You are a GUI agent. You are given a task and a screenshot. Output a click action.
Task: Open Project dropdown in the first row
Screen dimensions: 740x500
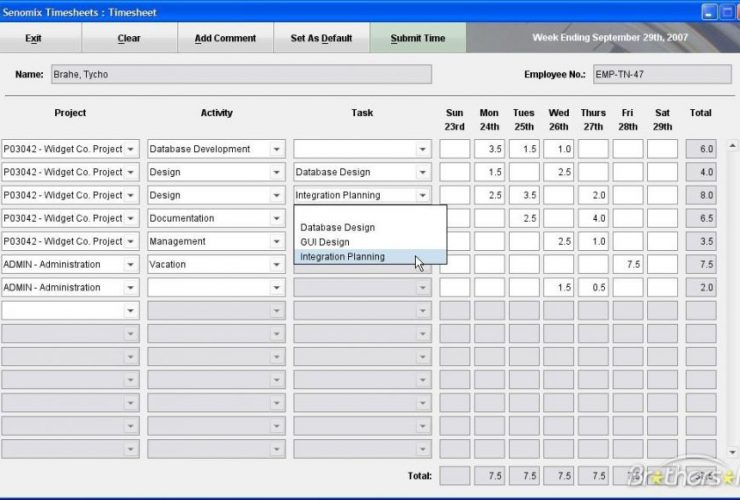131,149
